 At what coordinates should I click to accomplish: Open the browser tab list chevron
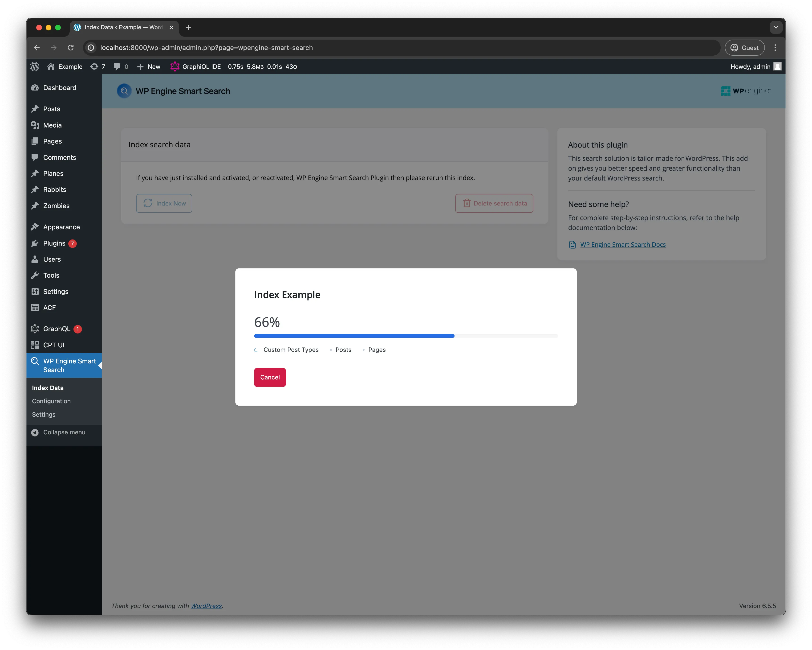click(x=776, y=27)
